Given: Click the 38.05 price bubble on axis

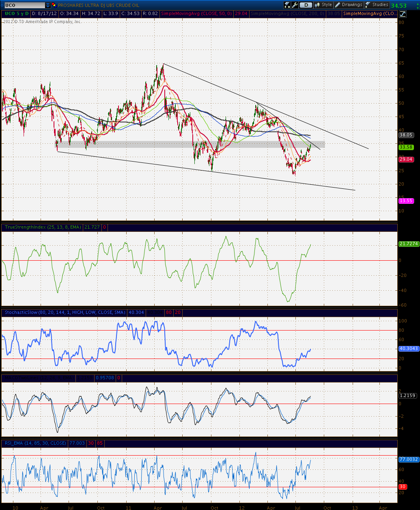Looking at the screenshot, I should [406, 135].
